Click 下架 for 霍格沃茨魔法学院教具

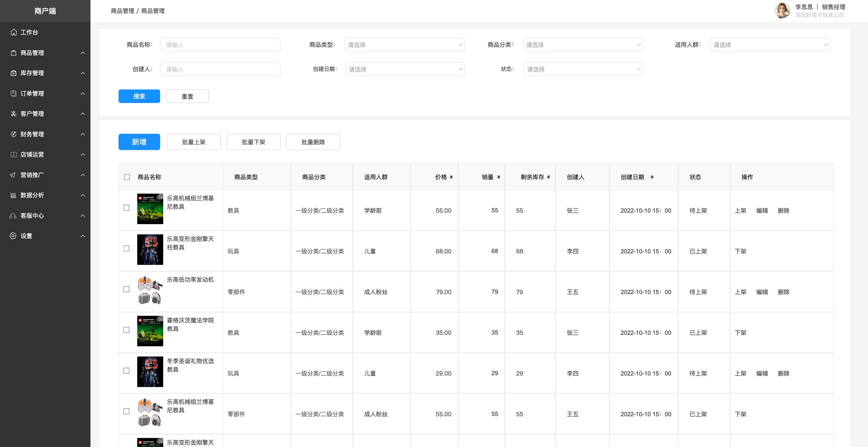(740, 333)
